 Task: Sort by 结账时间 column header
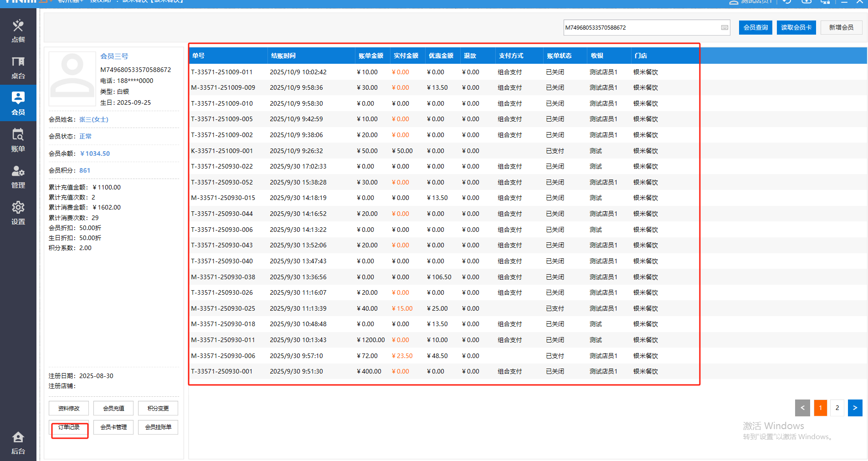coord(283,56)
